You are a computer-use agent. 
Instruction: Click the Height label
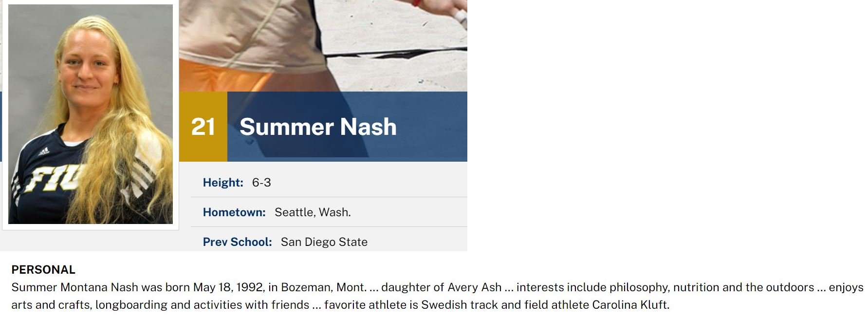click(x=223, y=183)
